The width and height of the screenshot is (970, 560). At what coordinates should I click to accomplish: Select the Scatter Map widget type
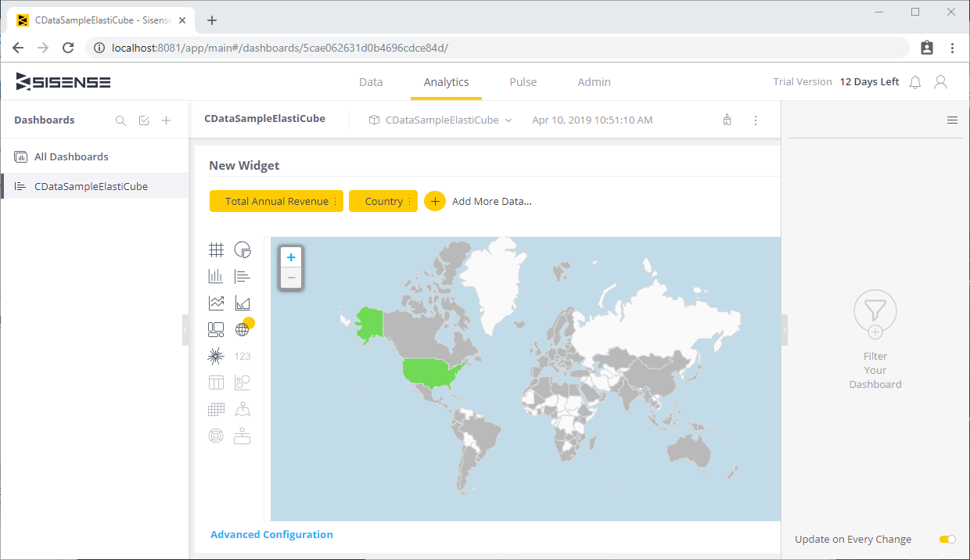tap(242, 408)
